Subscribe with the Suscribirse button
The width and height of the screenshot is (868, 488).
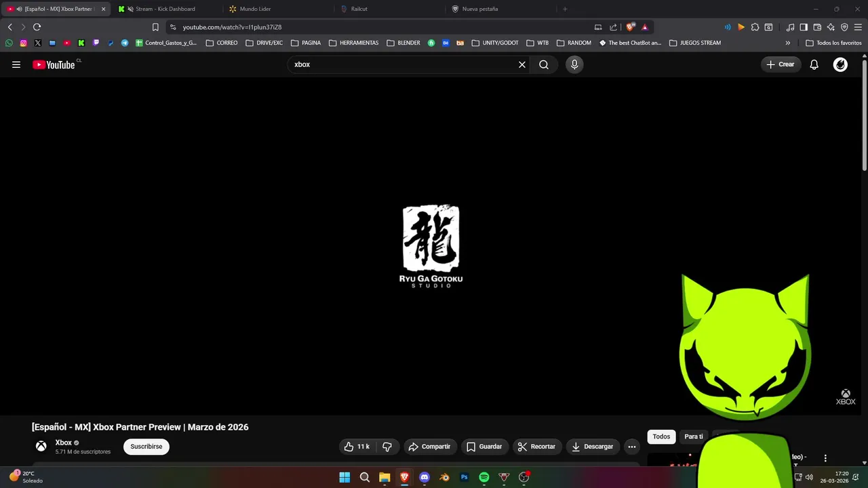pyautogui.click(x=146, y=447)
